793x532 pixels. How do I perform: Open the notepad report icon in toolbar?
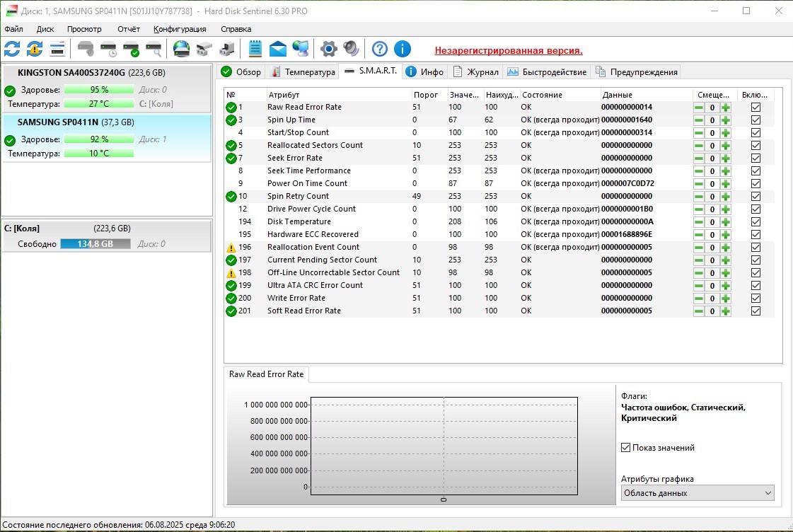pos(255,49)
